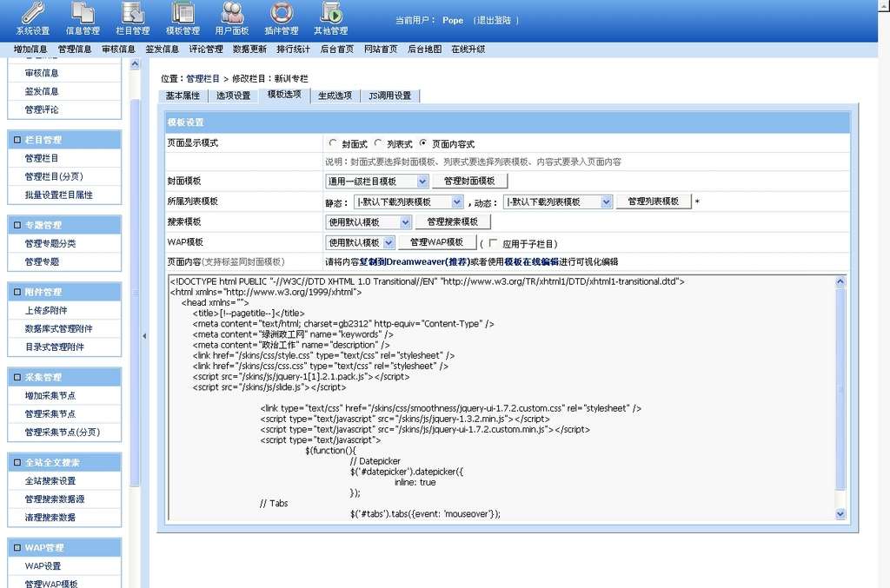The width and height of the screenshot is (890, 588).
Task: Hide the left sidebar with arrow handle
Action: pos(144,336)
